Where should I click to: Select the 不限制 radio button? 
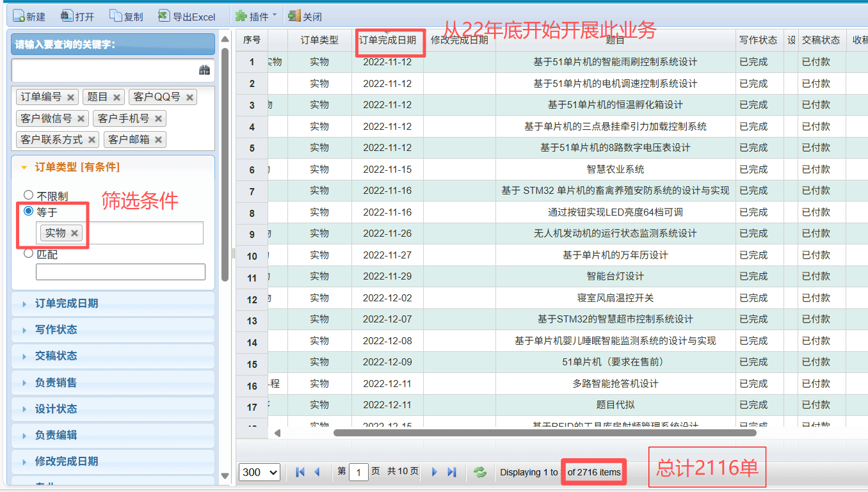click(29, 195)
